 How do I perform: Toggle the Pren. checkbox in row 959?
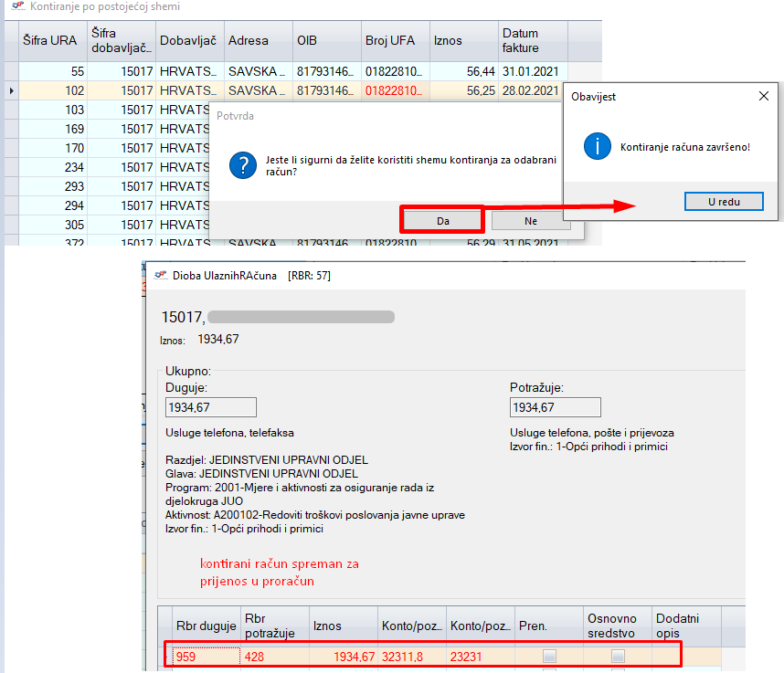click(x=549, y=656)
